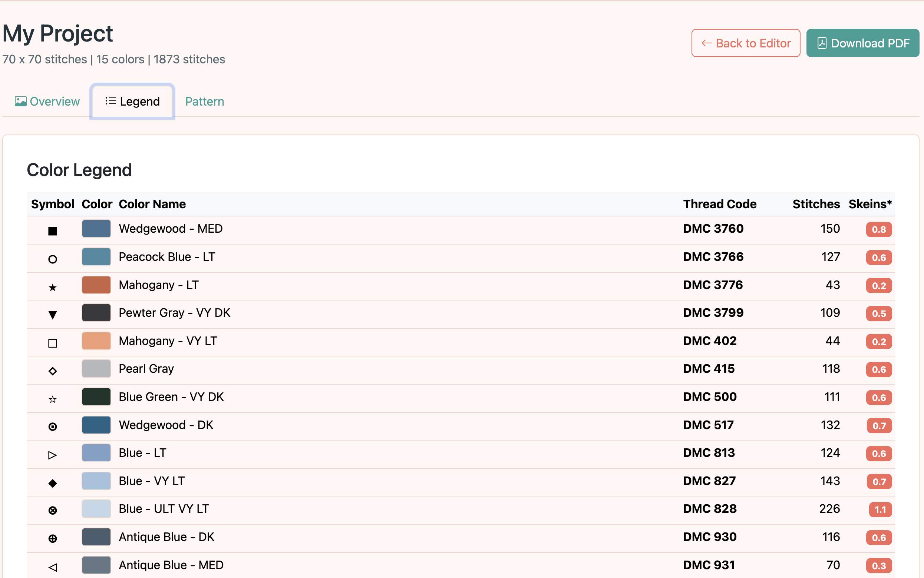Click the dotted-circle symbol for Wedgewood - DK
924x578 pixels.
coord(53,425)
